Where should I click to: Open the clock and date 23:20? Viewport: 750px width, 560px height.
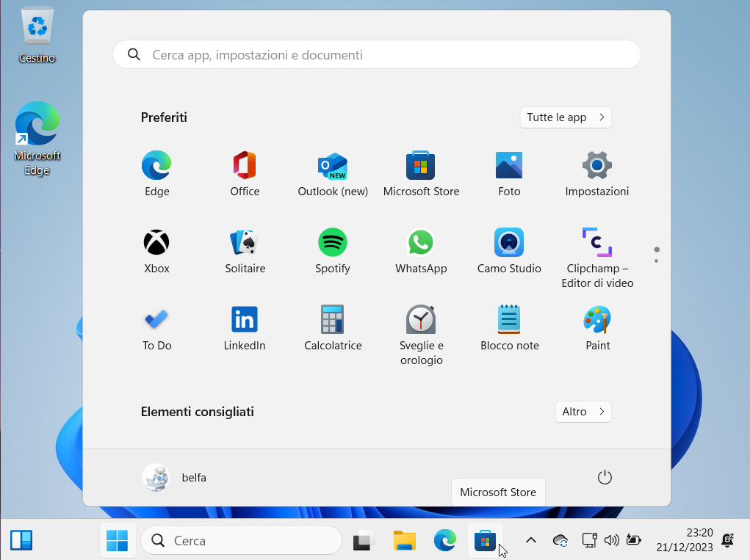(x=685, y=540)
